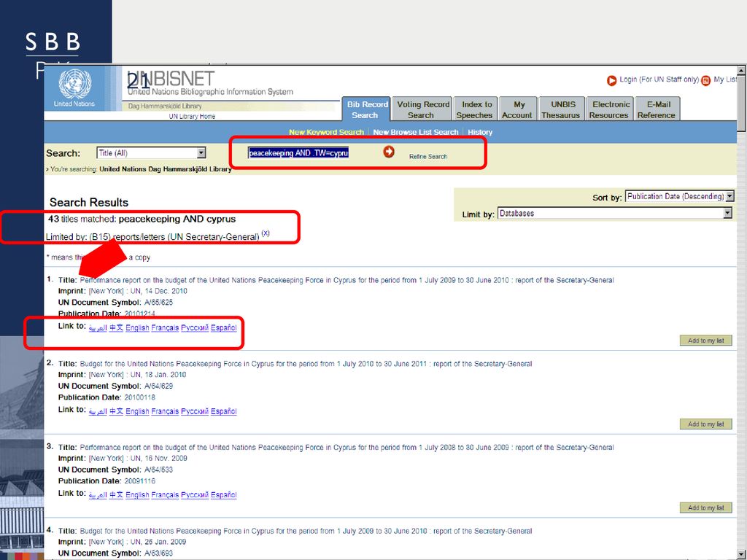This screenshot has height=560, width=747.
Task: Open the Español version of result 1
Action: 224,327
